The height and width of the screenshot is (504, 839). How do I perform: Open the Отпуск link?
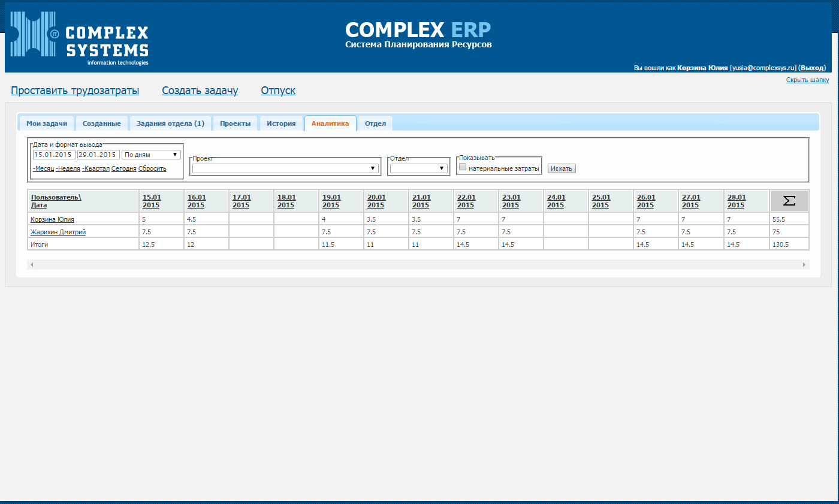(278, 90)
